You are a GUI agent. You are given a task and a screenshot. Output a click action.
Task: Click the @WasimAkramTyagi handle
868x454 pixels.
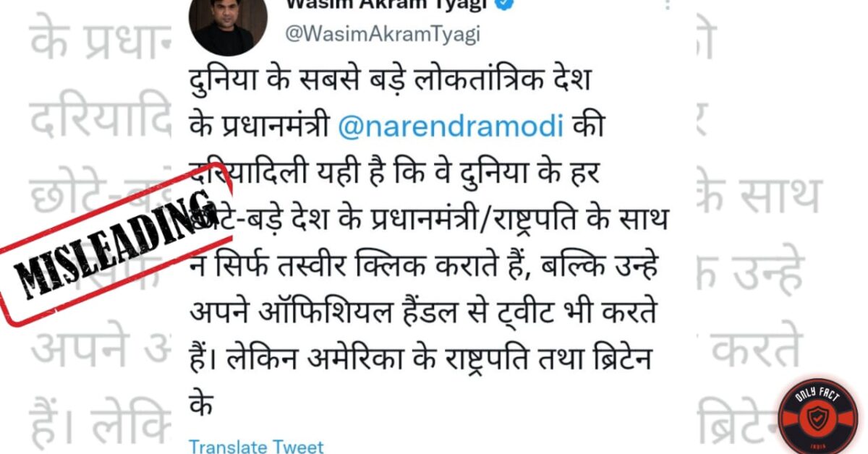point(383,35)
